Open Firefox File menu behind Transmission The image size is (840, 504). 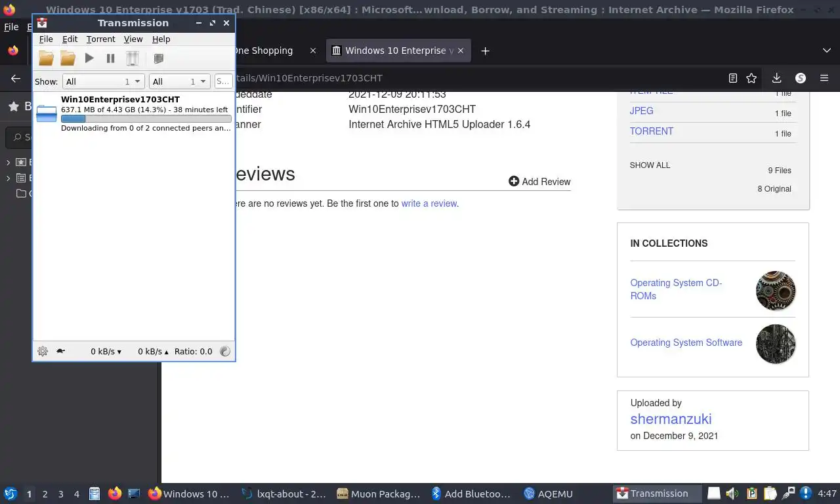(11, 27)
